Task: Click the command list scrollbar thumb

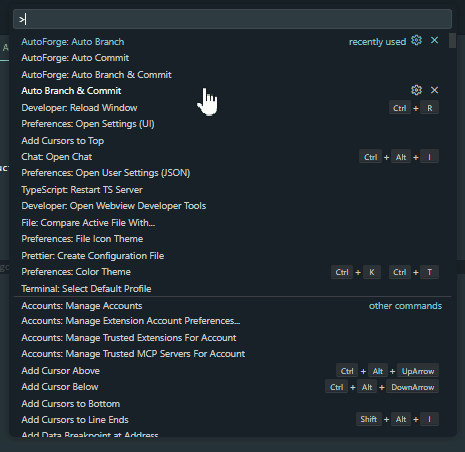Action: pyautogui.click(x=452, y=41)
